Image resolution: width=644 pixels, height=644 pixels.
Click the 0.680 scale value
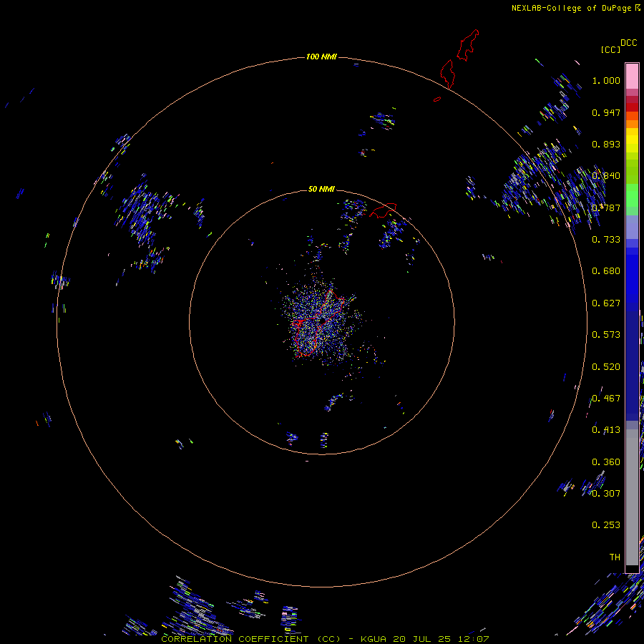point(606,271)
